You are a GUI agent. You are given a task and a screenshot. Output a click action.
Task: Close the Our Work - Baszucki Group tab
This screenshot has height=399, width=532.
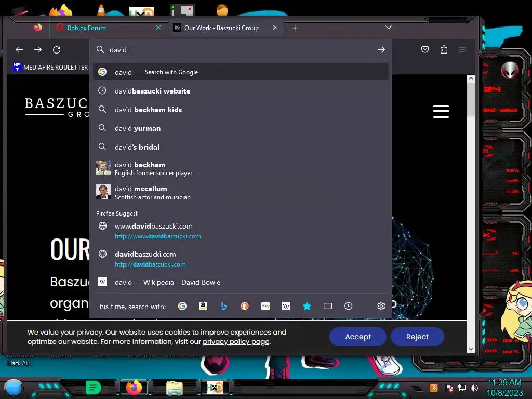point(275,28)
